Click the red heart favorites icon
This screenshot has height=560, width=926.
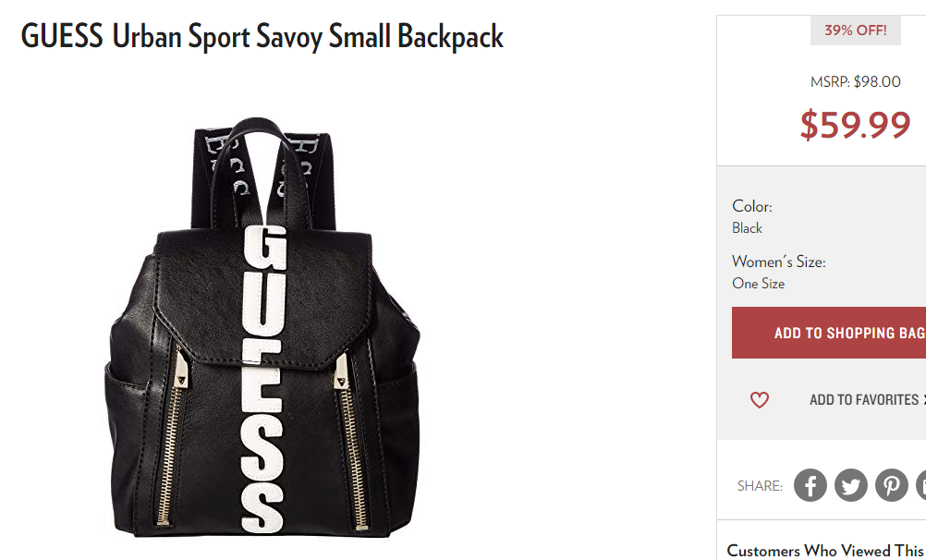pos(760,400)
